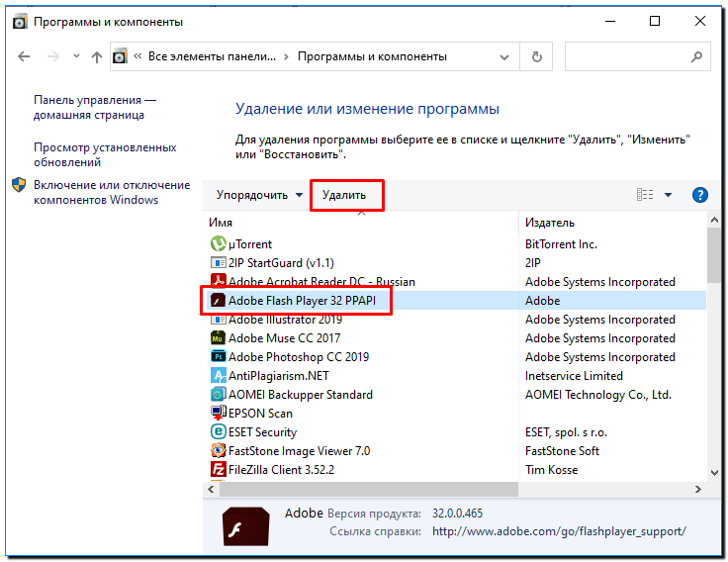Select the row named Adobe Muse CC 2017

tap(455, 338)
